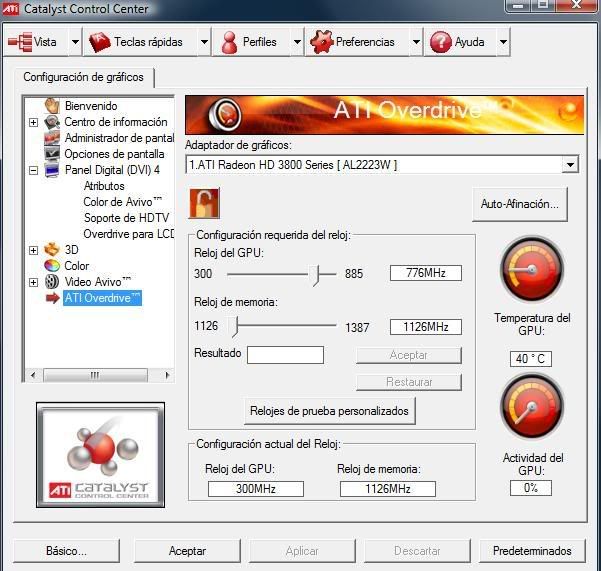Image resolution: width=601 pixels, height=571 pixels.
Task: Select the Atributos tree item
Action: (104, 186)
